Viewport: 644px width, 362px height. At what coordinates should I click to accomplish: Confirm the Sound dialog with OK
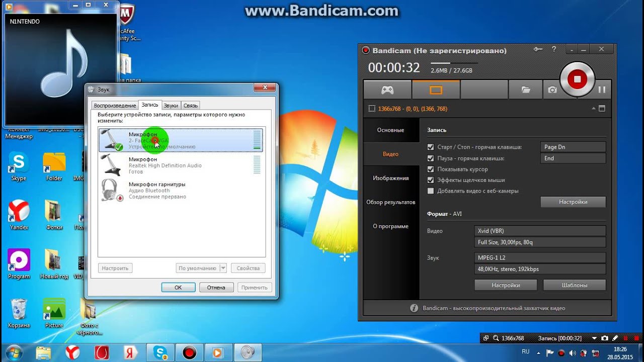tap(178, 288)
